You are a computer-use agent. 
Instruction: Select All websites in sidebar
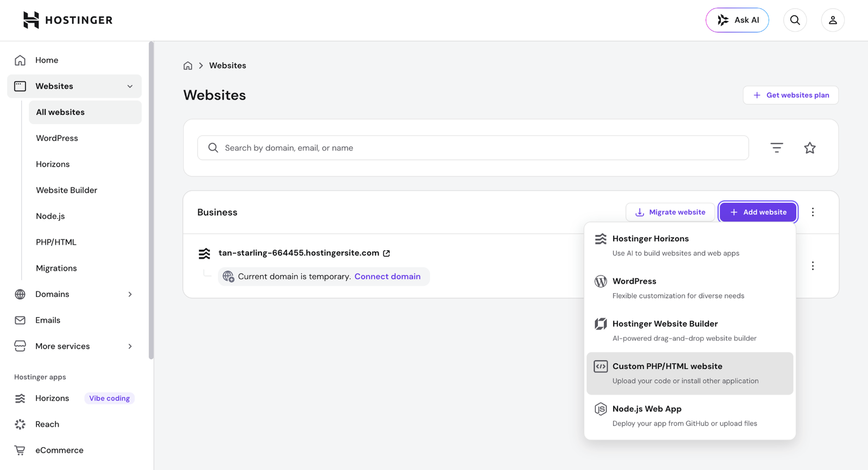85,112
